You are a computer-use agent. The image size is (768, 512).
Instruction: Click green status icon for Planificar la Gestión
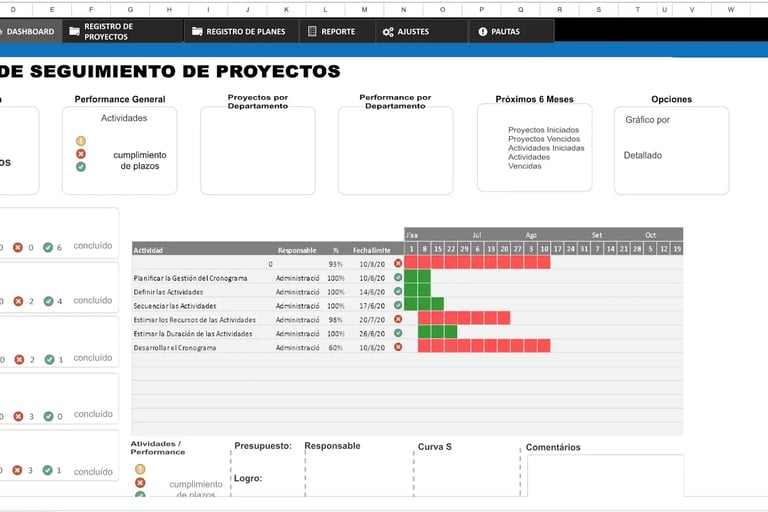coord(398,277)
